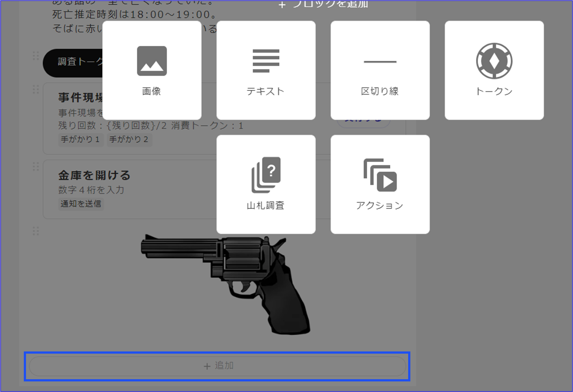The width and height of the screenshot is (573, 392).
Task: Open the 事件現場 card title
Action: 80,97
